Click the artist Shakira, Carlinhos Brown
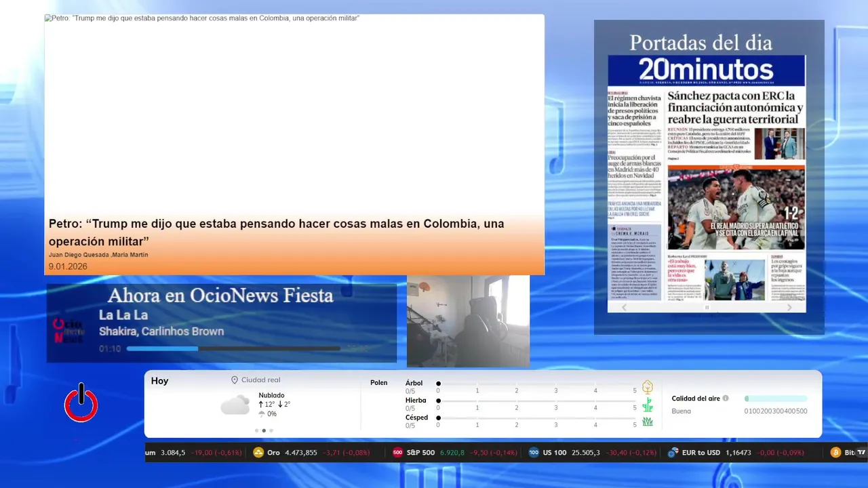 (x=161, y=331)
